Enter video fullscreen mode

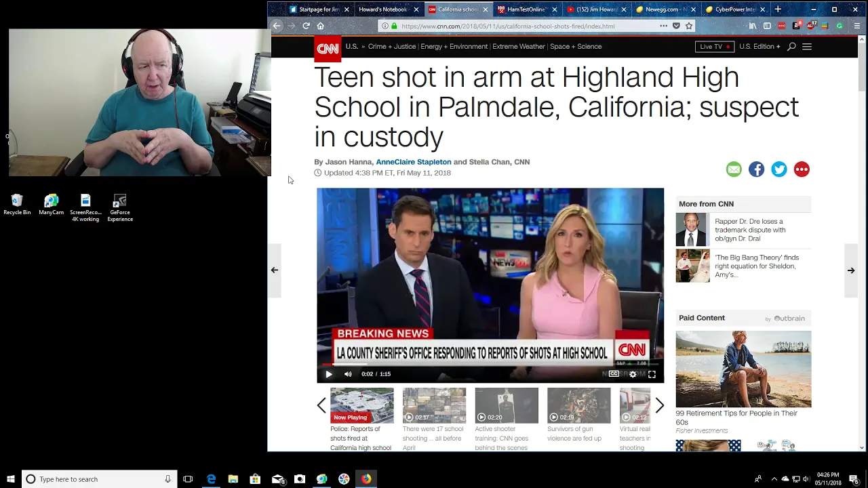click(x=652, y=374)
